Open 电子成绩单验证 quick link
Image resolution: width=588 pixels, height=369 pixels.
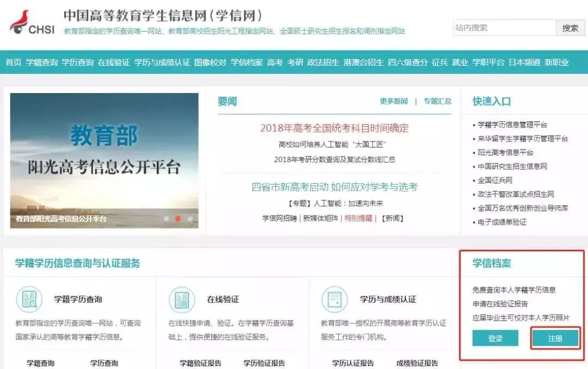(502, 223)
